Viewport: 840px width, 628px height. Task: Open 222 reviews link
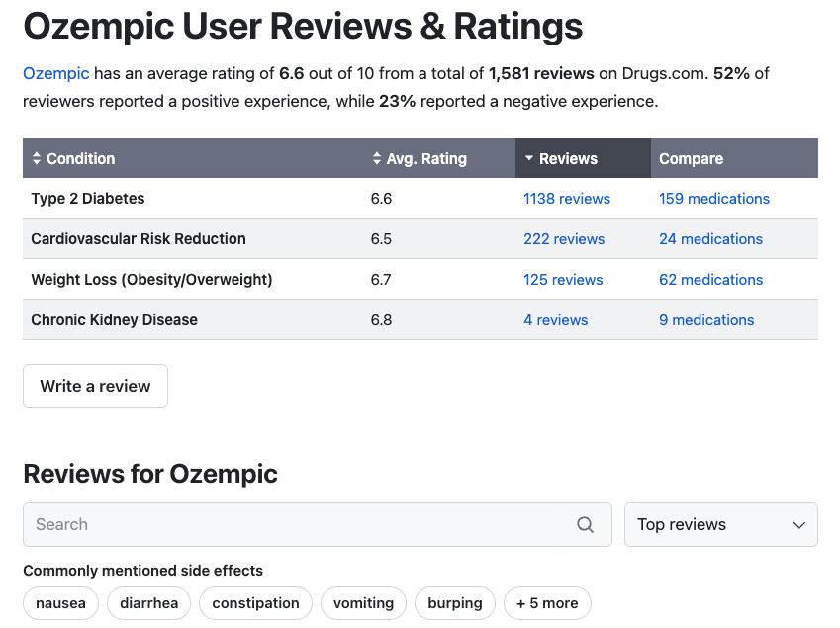point(564,239)
